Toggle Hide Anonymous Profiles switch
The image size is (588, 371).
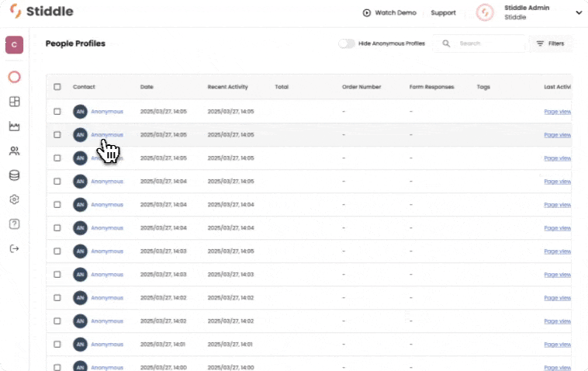click(346, 43)
